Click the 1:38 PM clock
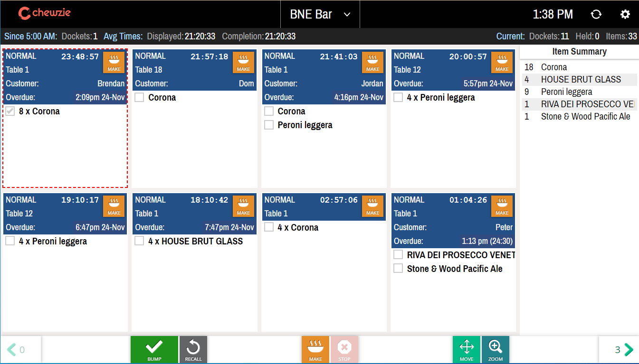Screen dimensions: 639x364 [x=553, y=14]
